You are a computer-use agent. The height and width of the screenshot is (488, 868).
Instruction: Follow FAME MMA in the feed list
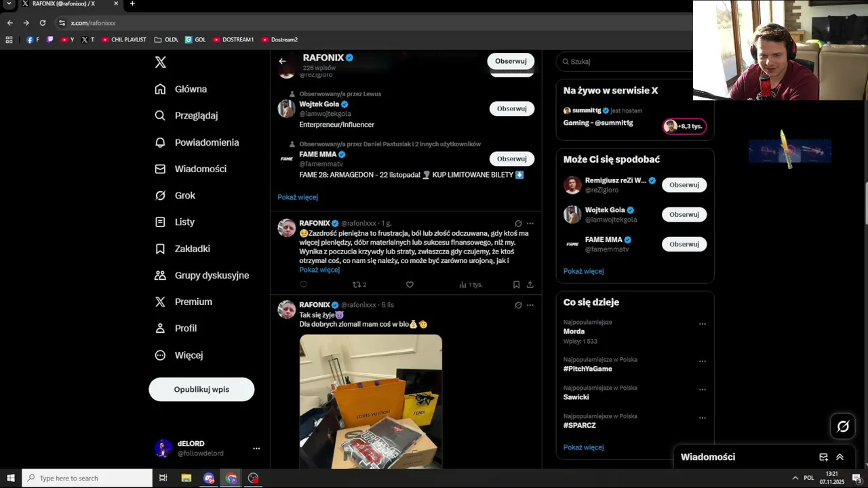point(511,159)
